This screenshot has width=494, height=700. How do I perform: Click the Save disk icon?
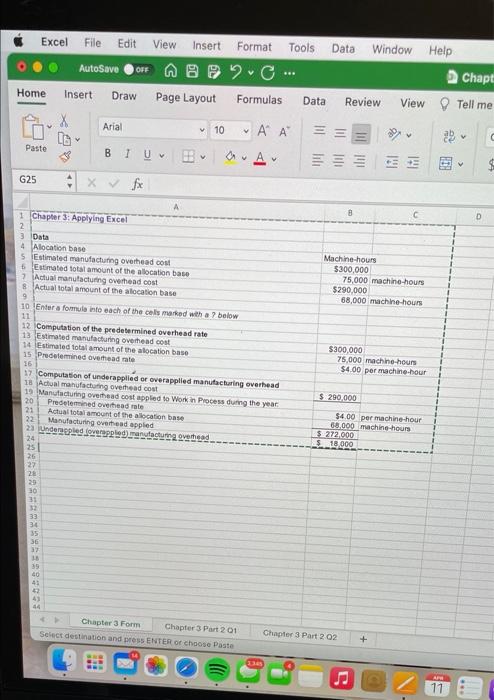(x=192, y=71)
